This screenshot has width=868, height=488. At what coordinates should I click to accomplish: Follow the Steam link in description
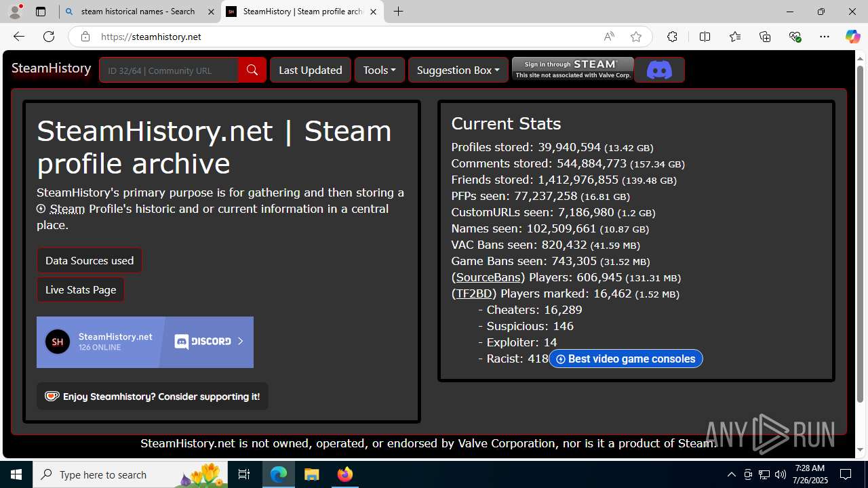67,209
